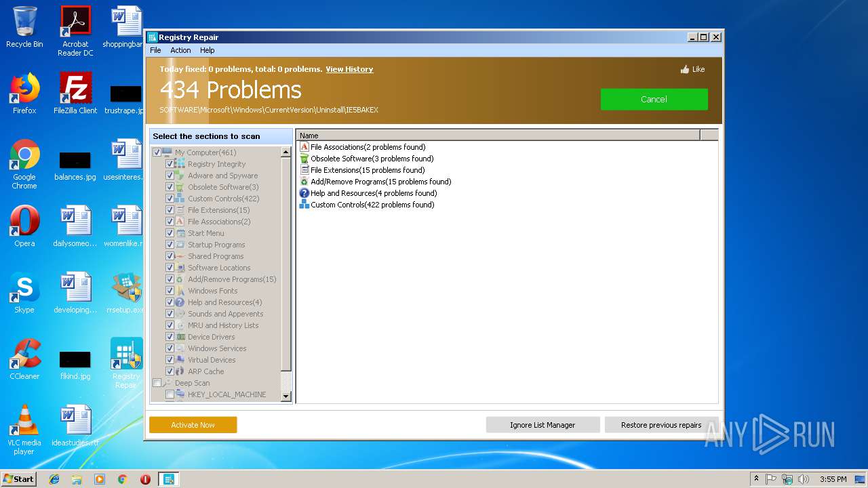Toggle Custom Controls(422) checkbox
The height and width of the screenshot is (488, 868).
click(x=170, y=199)
